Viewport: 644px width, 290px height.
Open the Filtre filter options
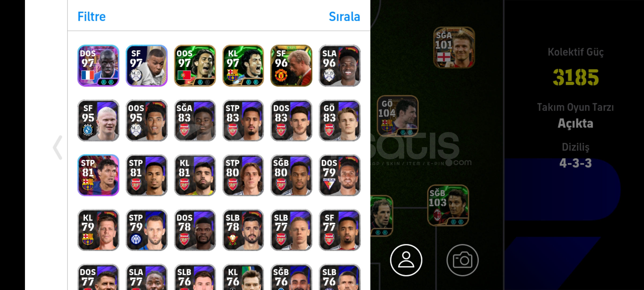(92, 16)
